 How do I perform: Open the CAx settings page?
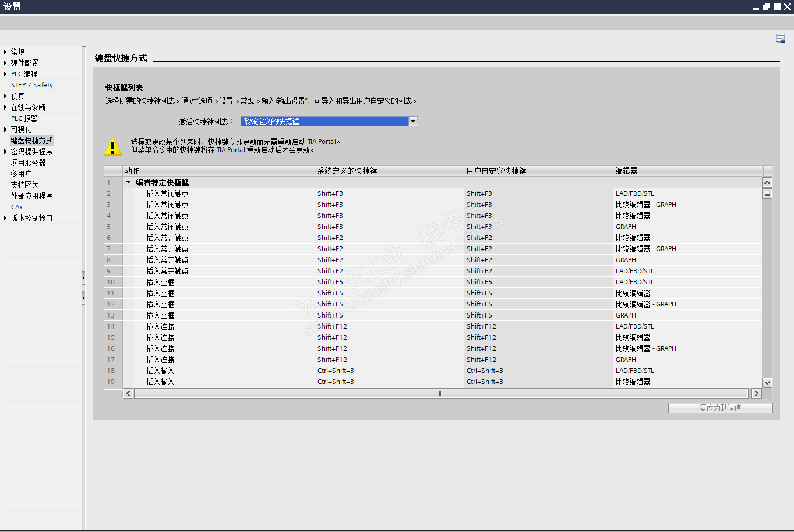coord(17,207)
